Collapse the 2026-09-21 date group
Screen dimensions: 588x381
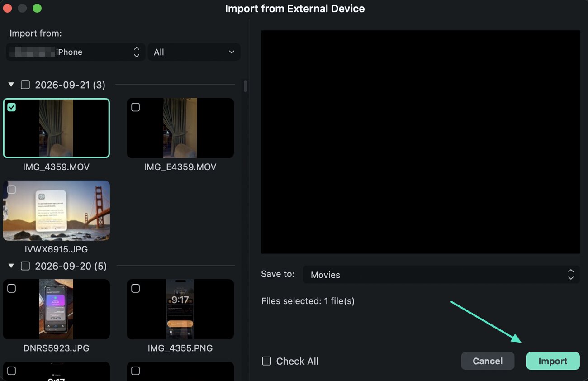[11, 85]
